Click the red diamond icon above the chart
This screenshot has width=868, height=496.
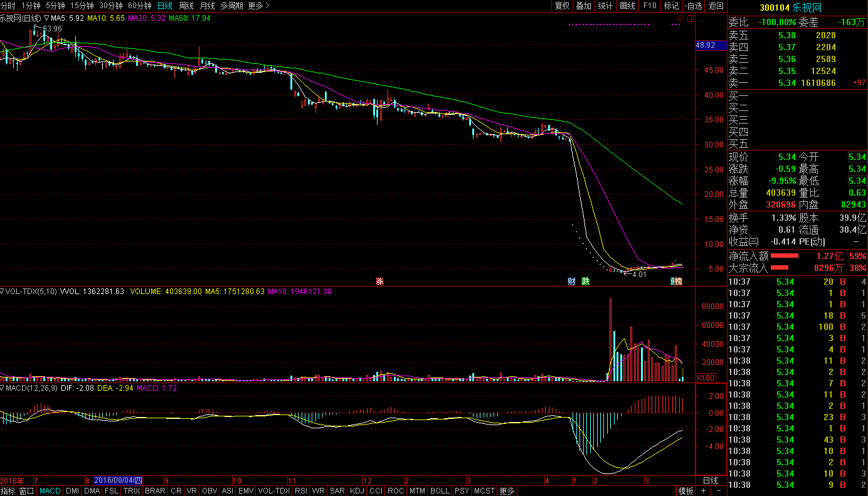coord(680,19)
